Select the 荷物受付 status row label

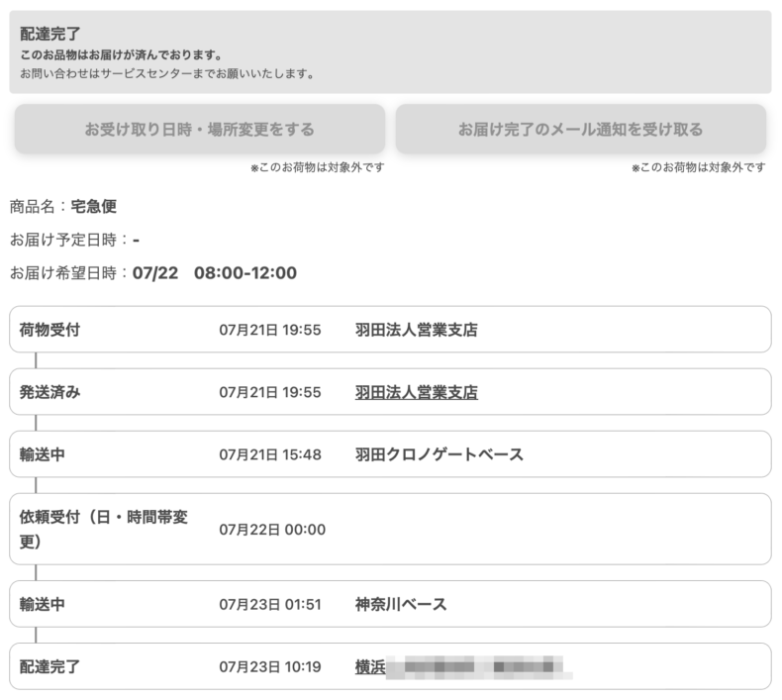pos(49,330)
